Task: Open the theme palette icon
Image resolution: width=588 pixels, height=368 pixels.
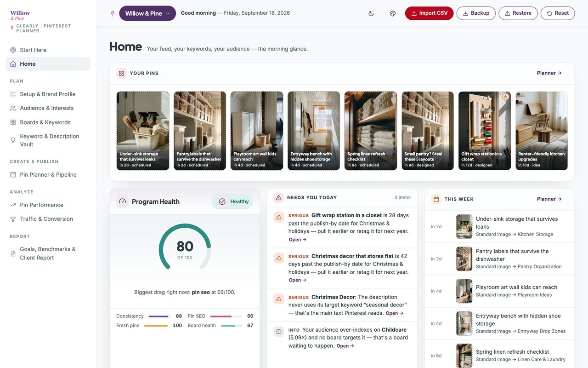Action: tap(393, 13)
